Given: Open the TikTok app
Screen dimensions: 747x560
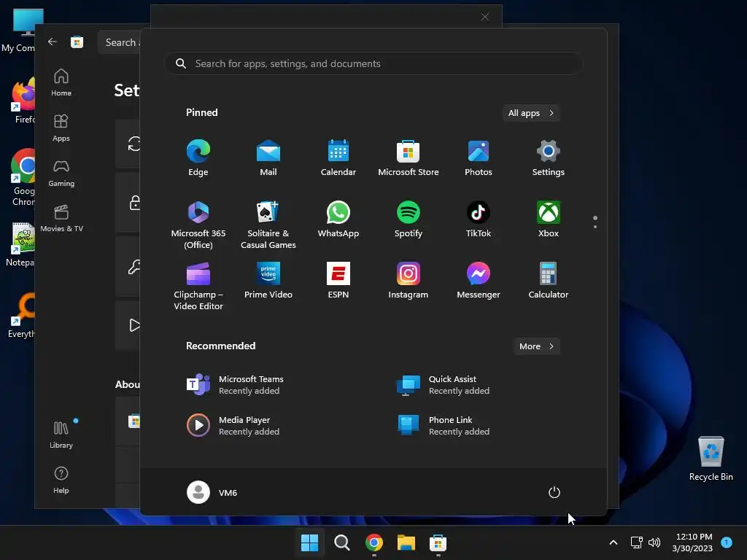Looking at the screenshot, I should tap(479, 220).
